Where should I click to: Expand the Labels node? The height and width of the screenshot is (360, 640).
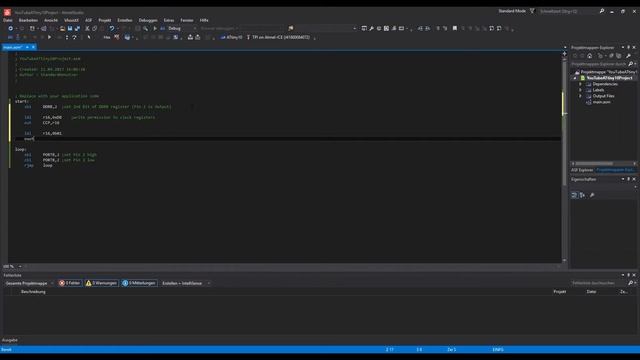point(580,90)
